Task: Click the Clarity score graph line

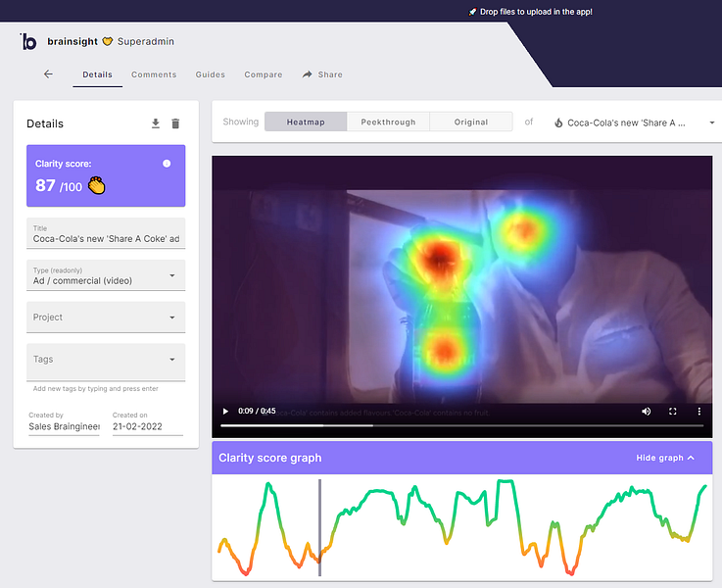Action: (461, 527)
